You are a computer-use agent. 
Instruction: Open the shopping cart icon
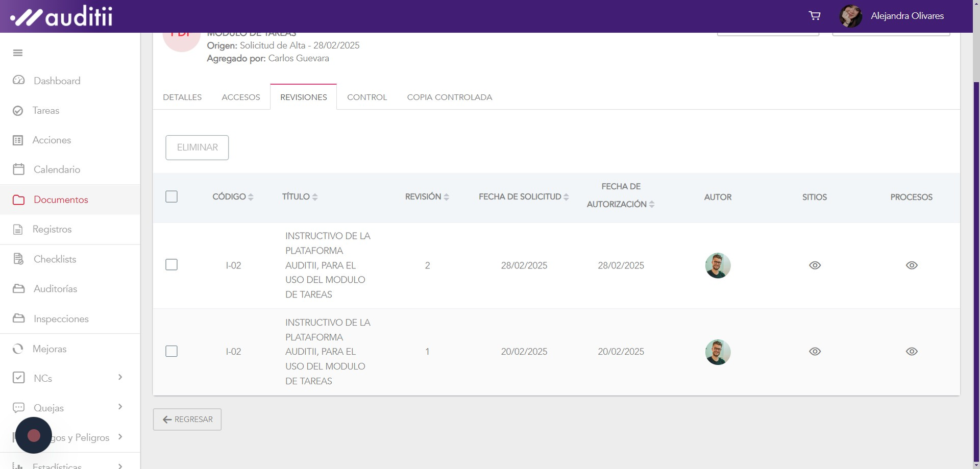click(815, 16)
